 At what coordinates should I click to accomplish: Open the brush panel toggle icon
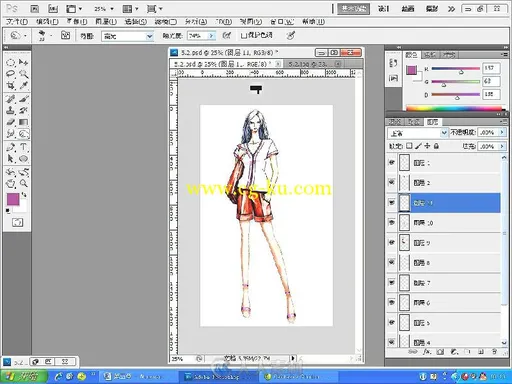tap(65, 35)
